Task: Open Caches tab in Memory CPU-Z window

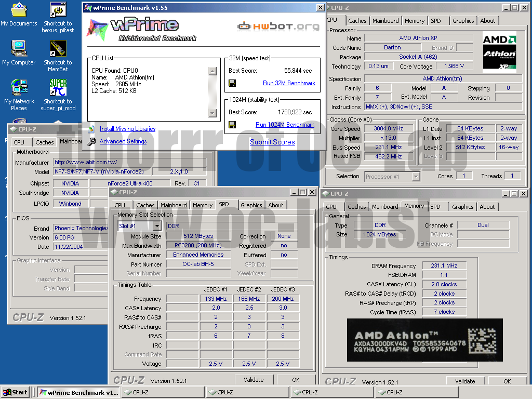Action: click(x=356, y=207)
